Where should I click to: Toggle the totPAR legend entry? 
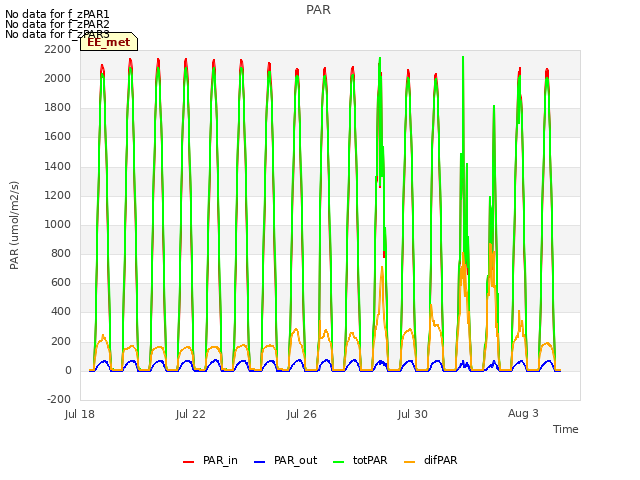tap(360, 460)
